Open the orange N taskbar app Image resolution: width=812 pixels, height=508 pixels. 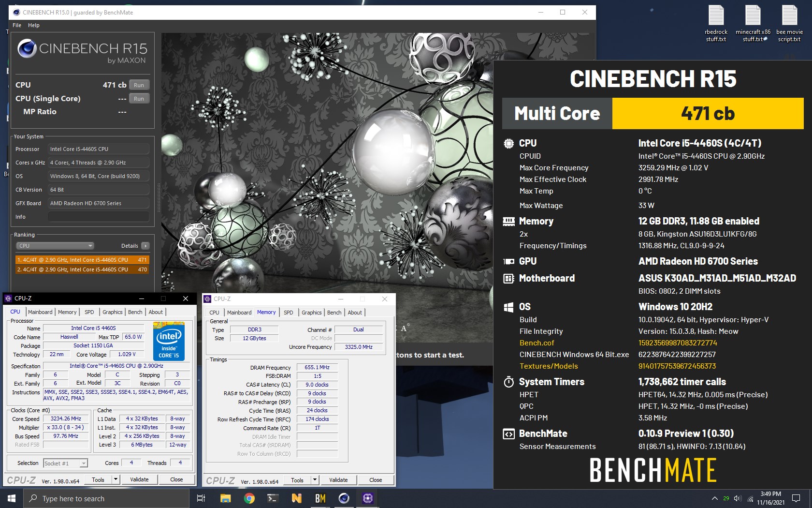pos(297,498)
